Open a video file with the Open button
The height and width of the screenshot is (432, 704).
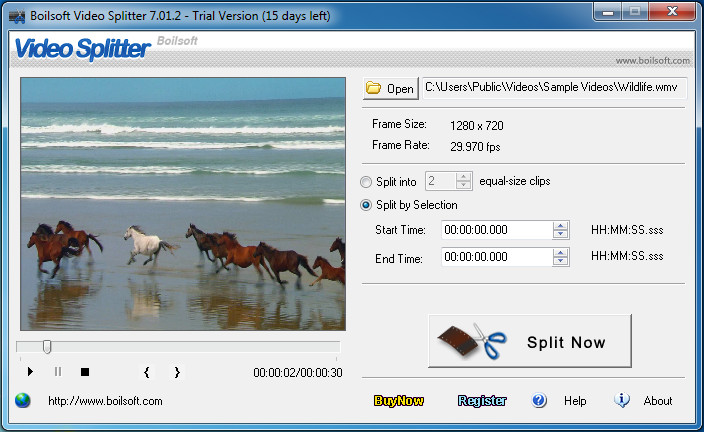(390, 89)
